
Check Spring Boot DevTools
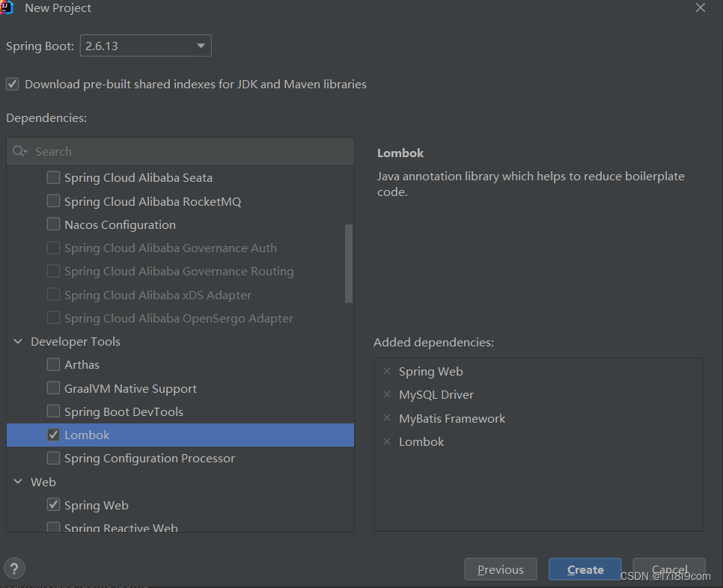tap(53, 411)
